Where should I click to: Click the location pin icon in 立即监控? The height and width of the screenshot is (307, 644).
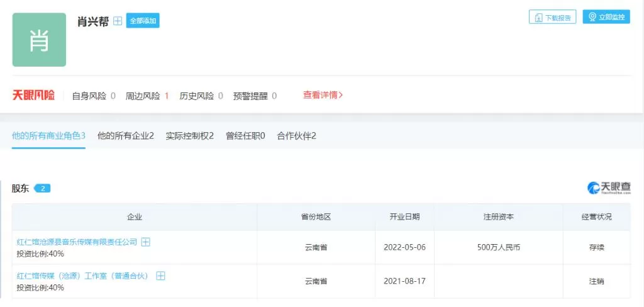[x=592, y=17]
